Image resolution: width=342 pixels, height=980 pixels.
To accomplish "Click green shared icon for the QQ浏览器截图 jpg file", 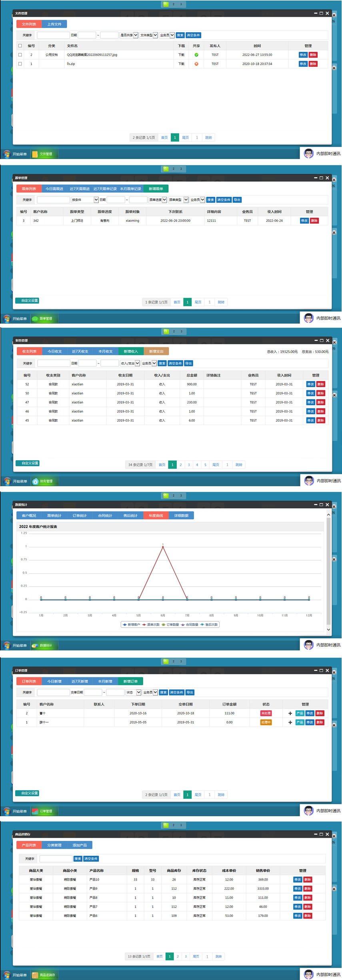I will coord(196,55).
